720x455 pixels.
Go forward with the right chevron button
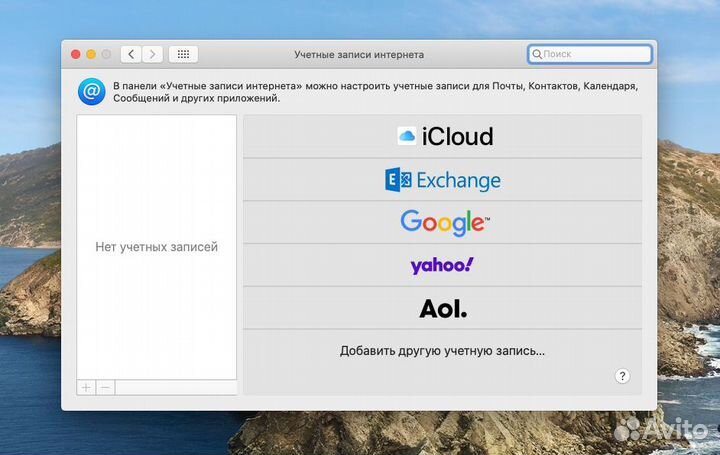point(152,54)
